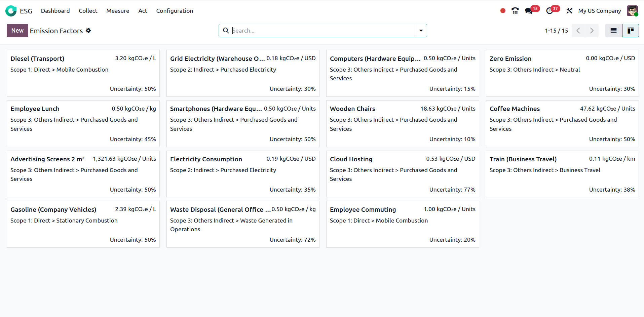Click the debug tools wrench icon
The image size is (644, 317).
coord(569,11)
